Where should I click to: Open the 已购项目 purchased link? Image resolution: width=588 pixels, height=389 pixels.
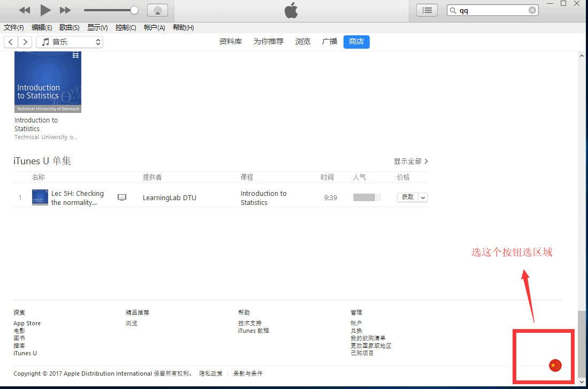[362, 353]
